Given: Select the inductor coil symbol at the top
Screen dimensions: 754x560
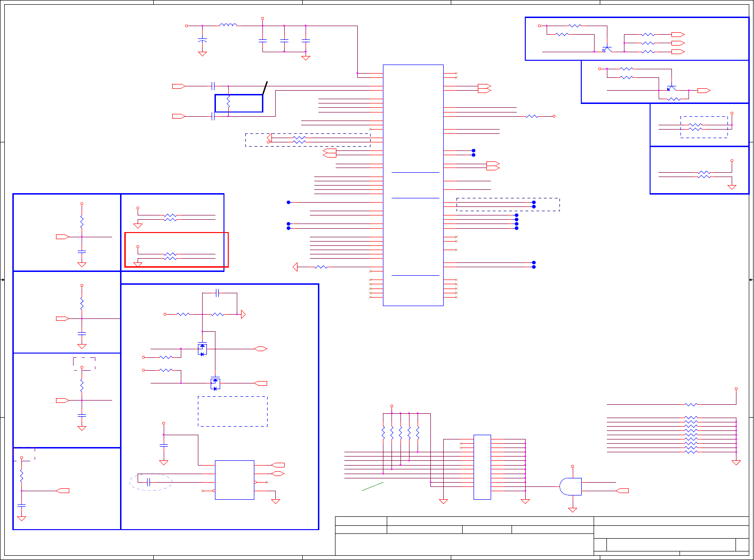Looking at the screenshot, I should tap(228, 25).
